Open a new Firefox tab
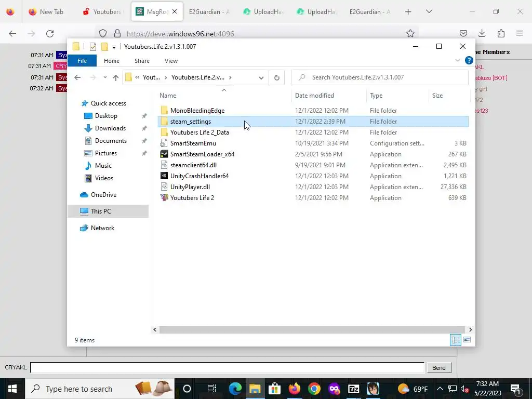The height and width of the screenshot is (399, 532). [x=408, y=11]
